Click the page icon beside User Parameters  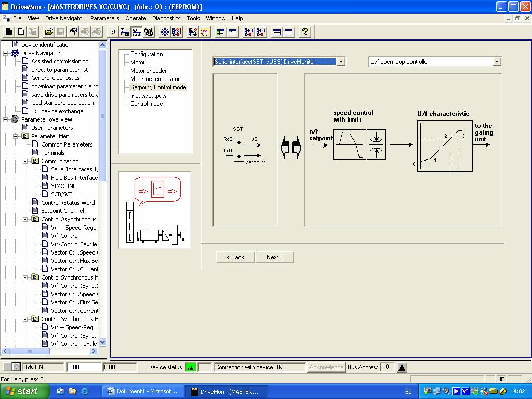click(25, 128)
